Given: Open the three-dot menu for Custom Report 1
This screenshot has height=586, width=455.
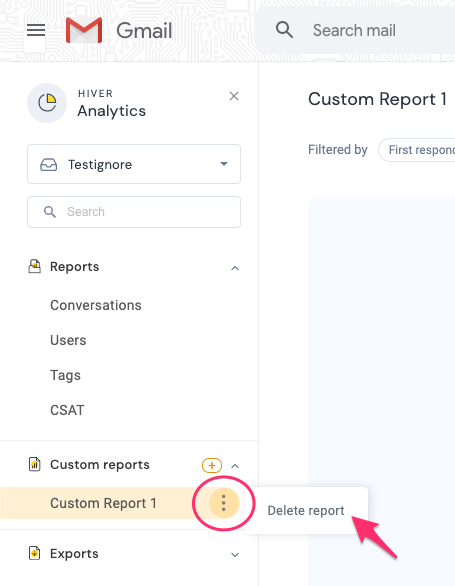Looking at the screenshot, I should pyautogui.click(x=224, y=503).
